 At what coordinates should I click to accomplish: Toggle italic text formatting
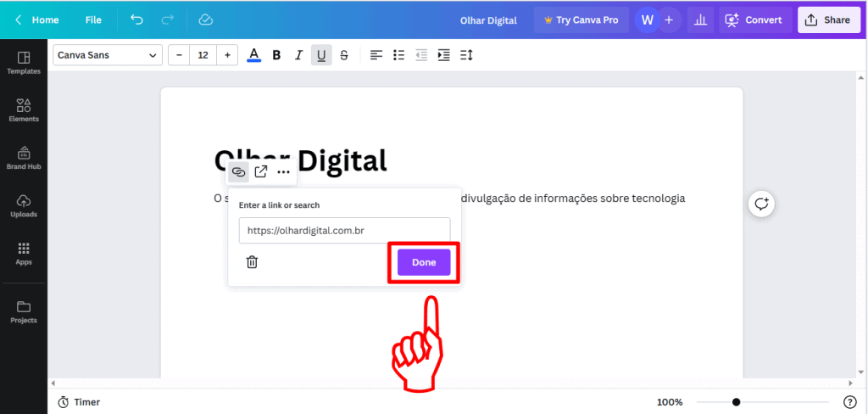click(x=299, y=55)
